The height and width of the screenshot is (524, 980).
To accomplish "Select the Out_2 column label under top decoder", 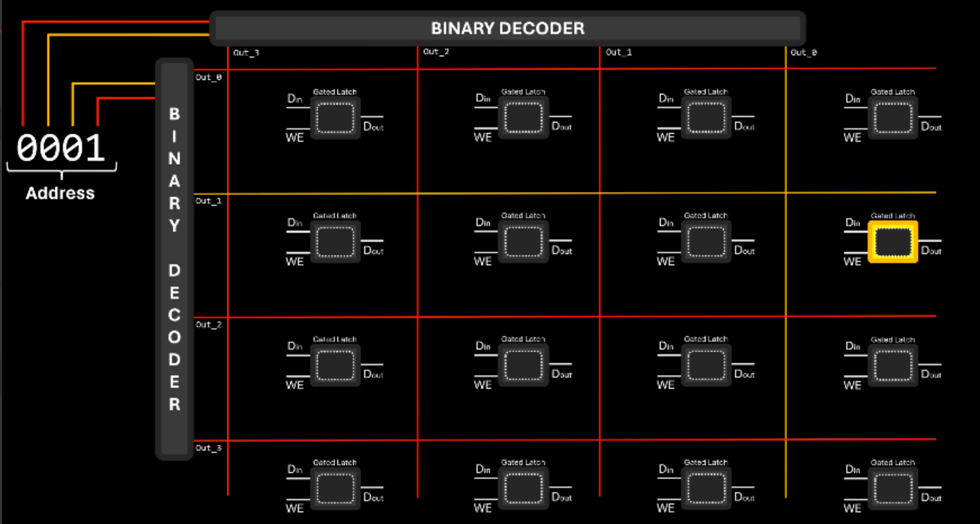I will [436, 52].
